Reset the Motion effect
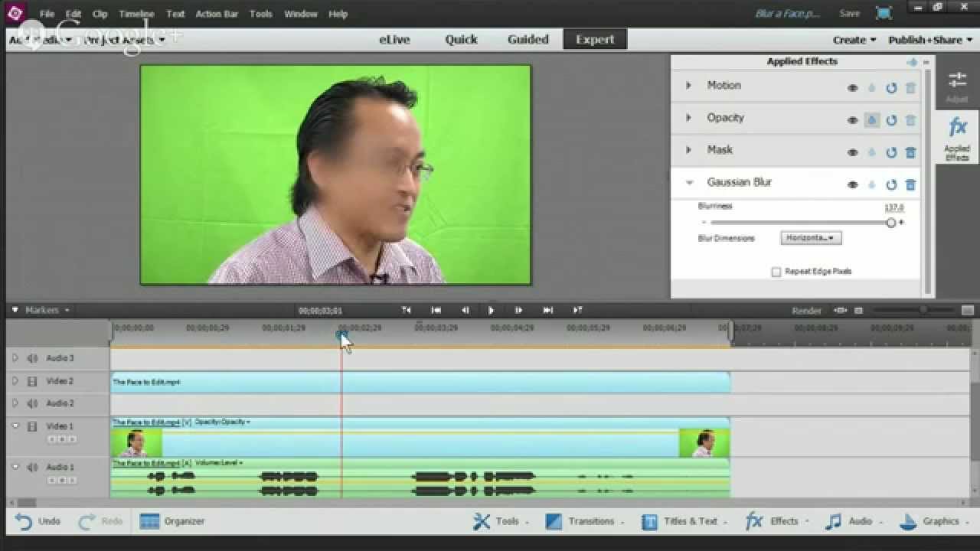This screenshot has height=551, width=980. (891, 88)
